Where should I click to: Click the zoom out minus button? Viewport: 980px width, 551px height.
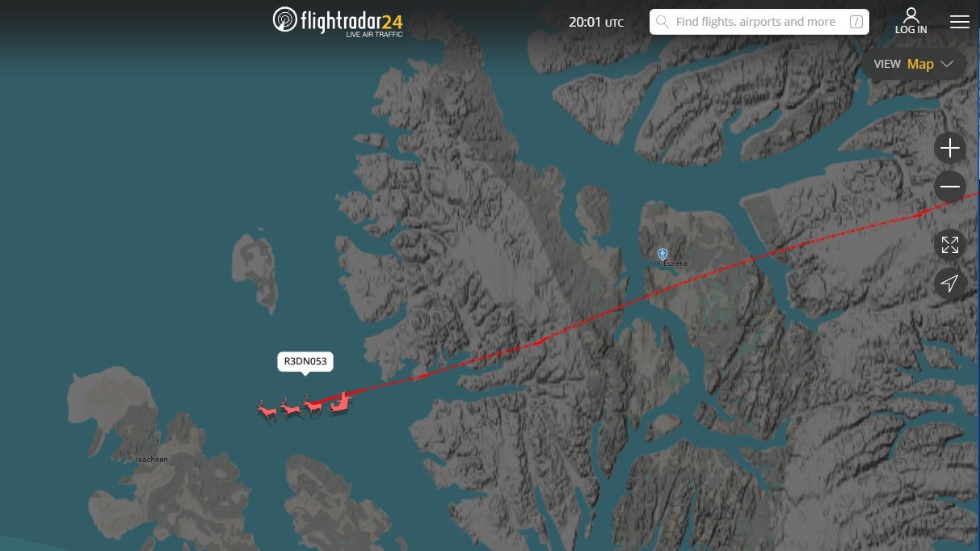tap(950, 187)
